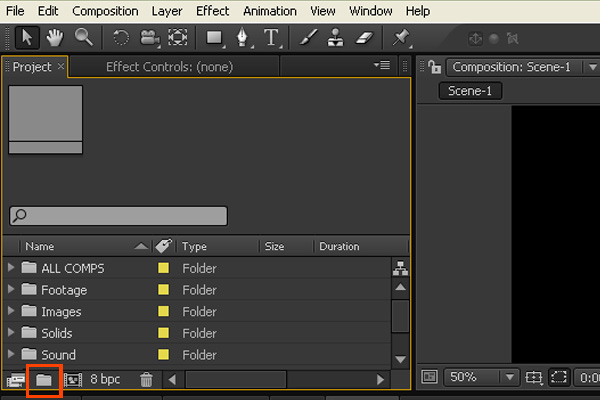
Task: Open the magnification 50% dropdown
Action: coord(510,377)
